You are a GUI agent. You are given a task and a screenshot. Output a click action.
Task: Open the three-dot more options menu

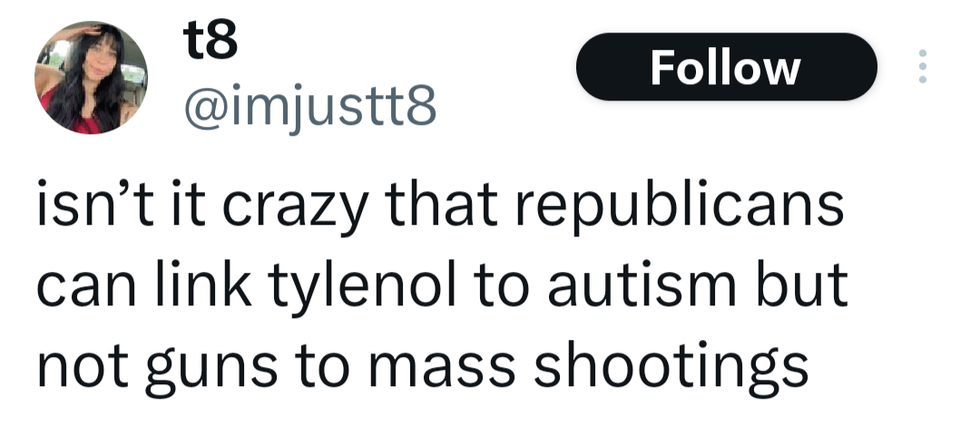923,67
